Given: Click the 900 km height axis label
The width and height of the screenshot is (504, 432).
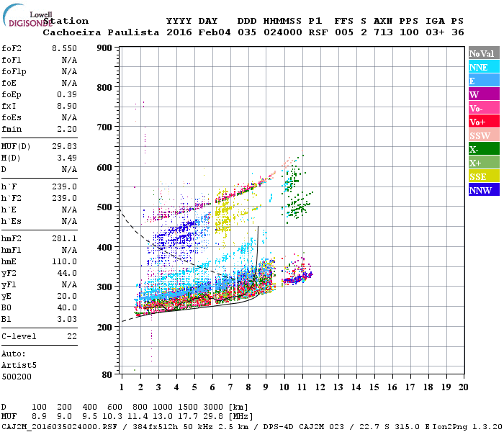Looking at the screenshot, I should tap(104, 48).
